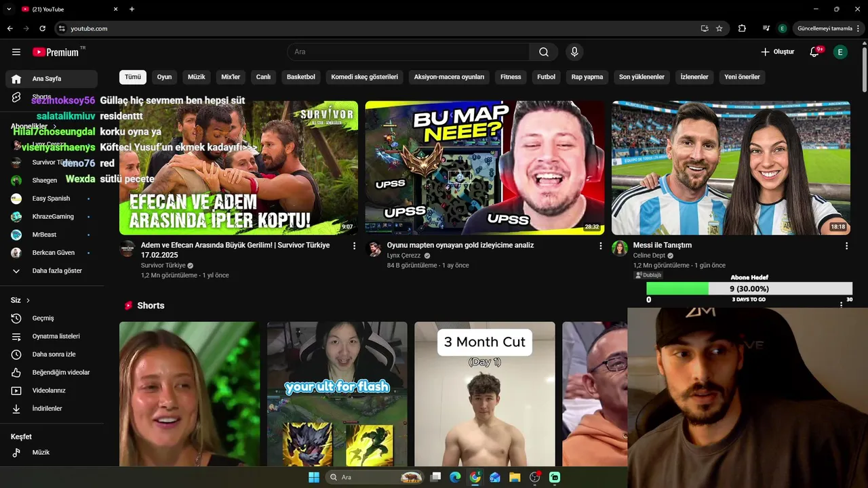868x488 pixels.
Task: Open the Streamlabs taskbar icon
Action: pyautogui.click(x=555, y=477)
